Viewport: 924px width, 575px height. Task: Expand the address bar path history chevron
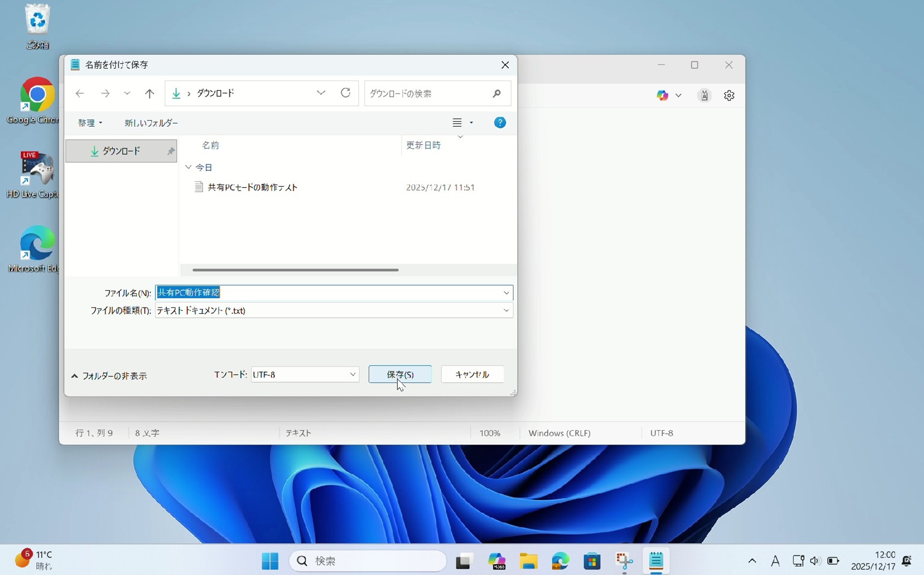(321, 93)
